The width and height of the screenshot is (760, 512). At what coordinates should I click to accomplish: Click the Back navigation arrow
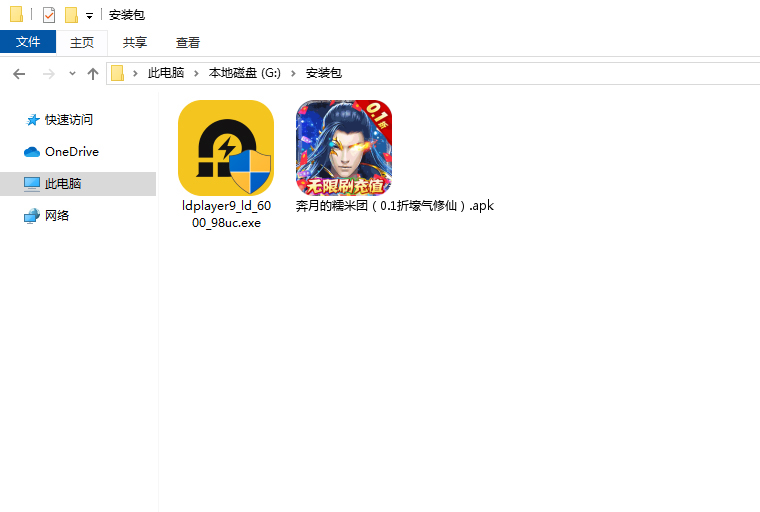point(19,73)
